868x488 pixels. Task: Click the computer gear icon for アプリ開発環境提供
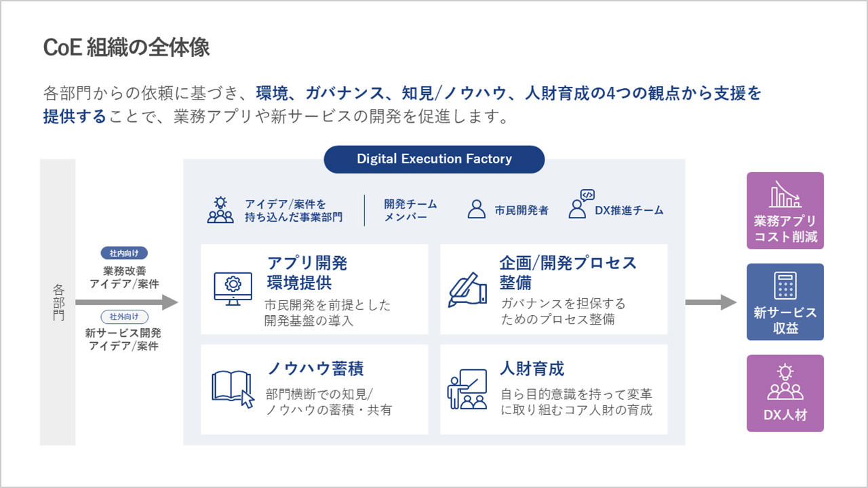pyautogui.click(x=233, y=288)
